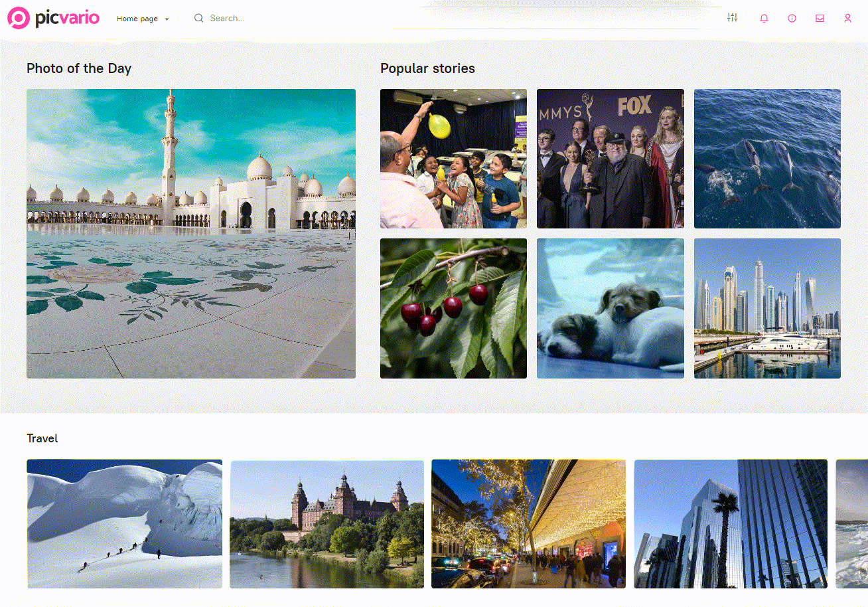Click the Popular stories heading

point(427,68)
